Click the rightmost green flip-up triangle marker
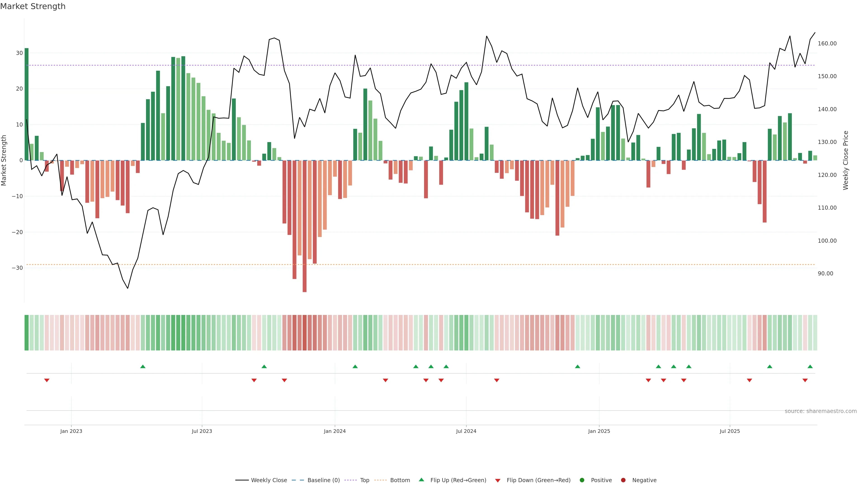 (x=810, y=366)
